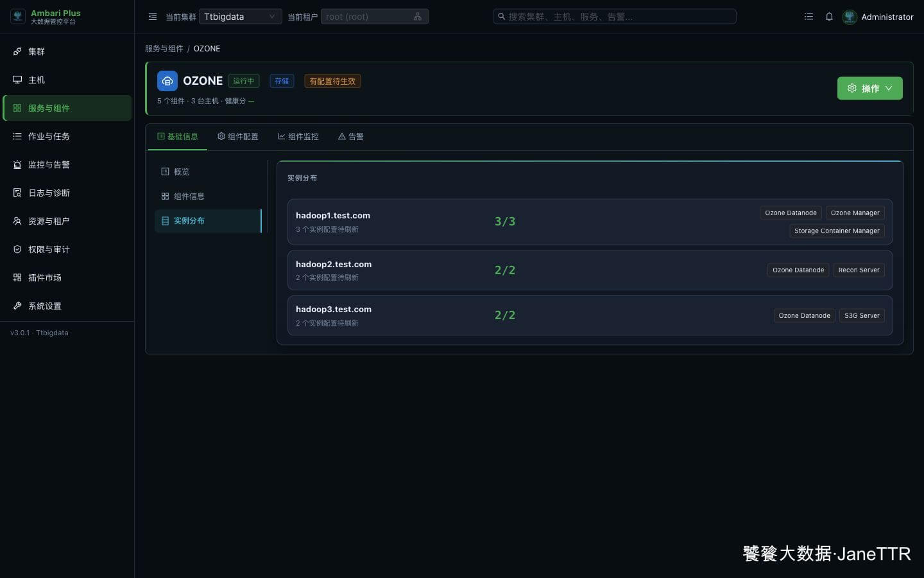The width and height of the screenshot is (924, 578).
Task: Click the Ozone Manager tag
Action: (855, 213)
